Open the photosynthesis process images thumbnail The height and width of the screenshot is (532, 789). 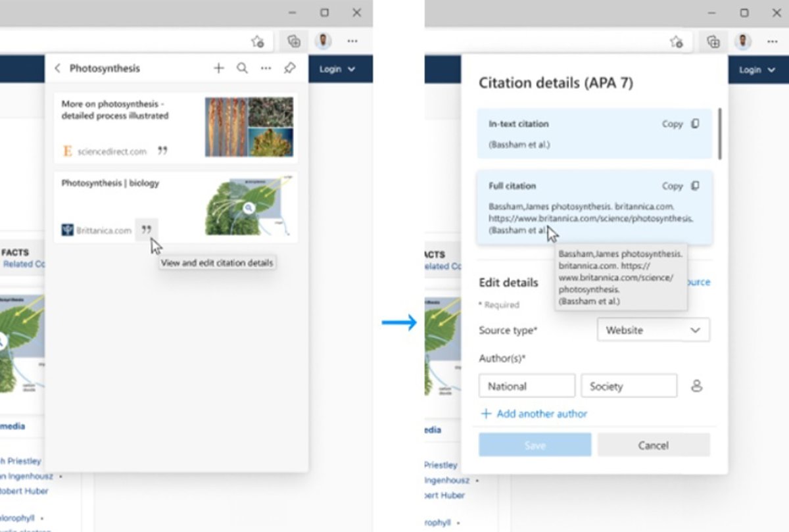249,127
